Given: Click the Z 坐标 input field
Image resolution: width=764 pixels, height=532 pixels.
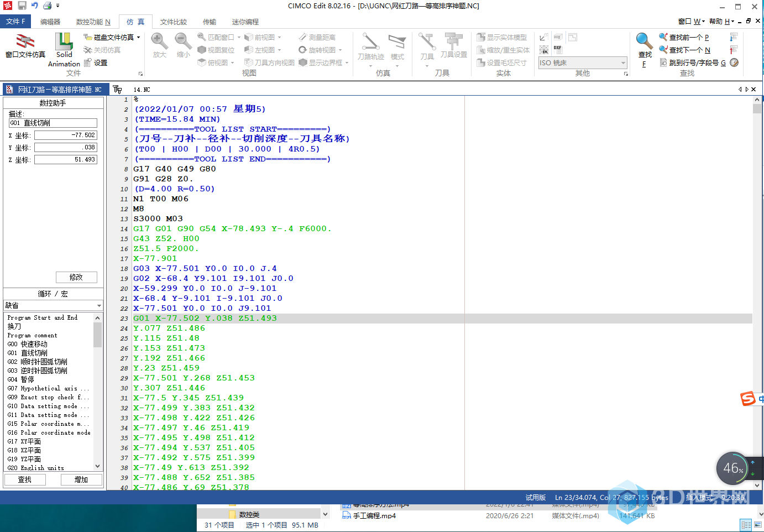Looking at the screenshot, I should pos(66,159).
